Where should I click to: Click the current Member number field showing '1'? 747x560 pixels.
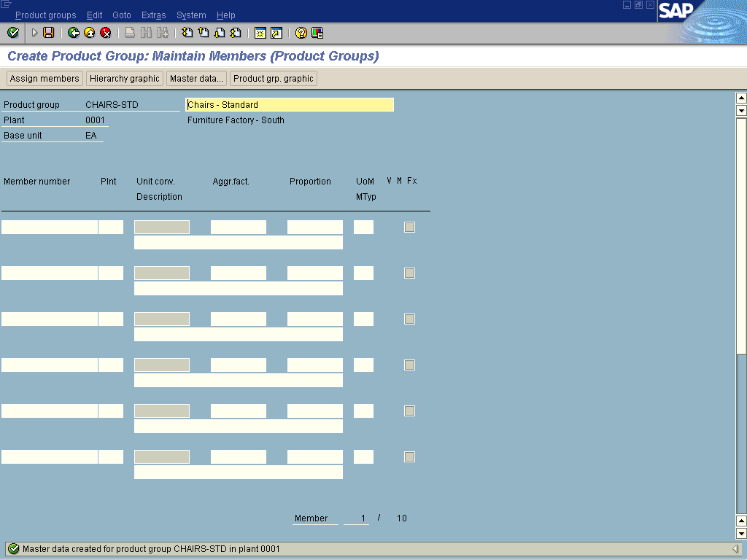(x=356, y=518)
